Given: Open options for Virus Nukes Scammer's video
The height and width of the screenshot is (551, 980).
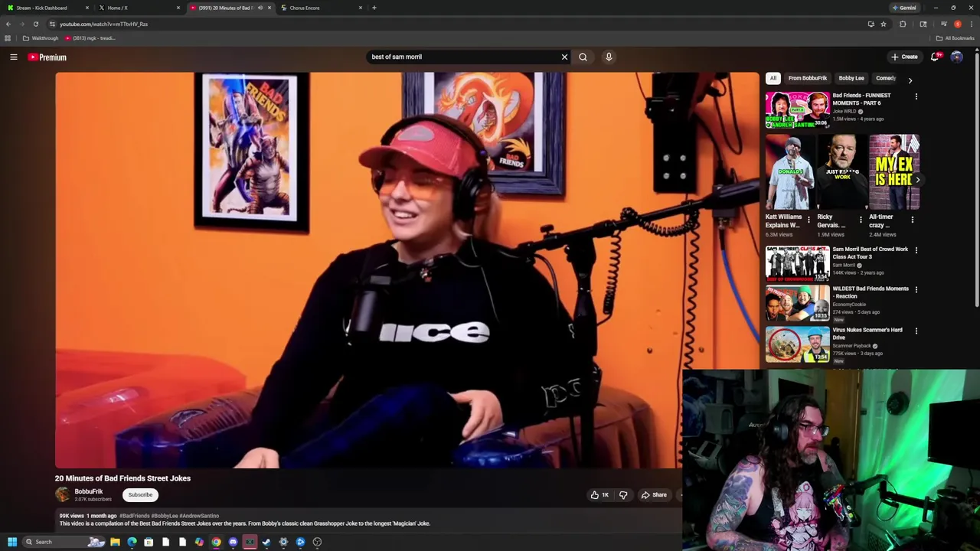Looking at the screenshot, I should coord(916,331).
